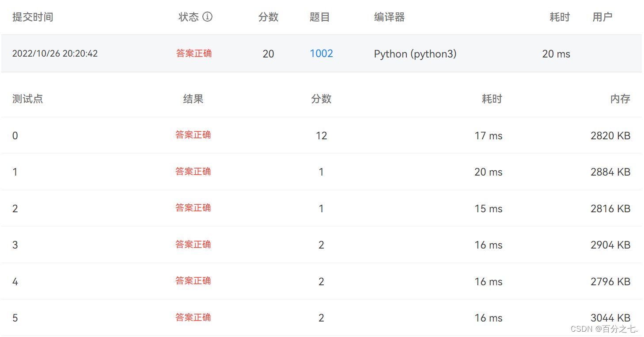Viewport: 644px width, 337px height.
Task: Click 答案正确 result of test point 2
Action: coord(193,208)
